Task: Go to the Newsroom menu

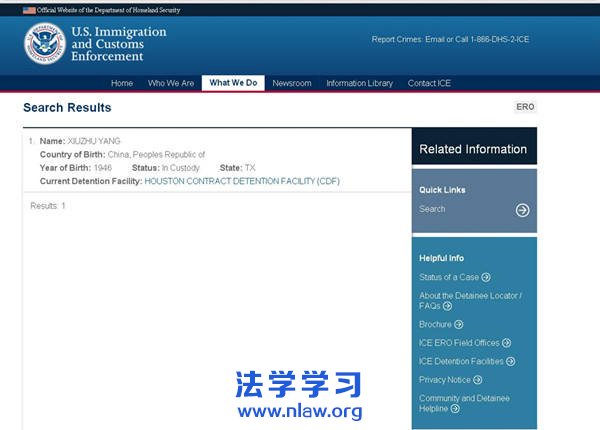Action: (292, 83)
